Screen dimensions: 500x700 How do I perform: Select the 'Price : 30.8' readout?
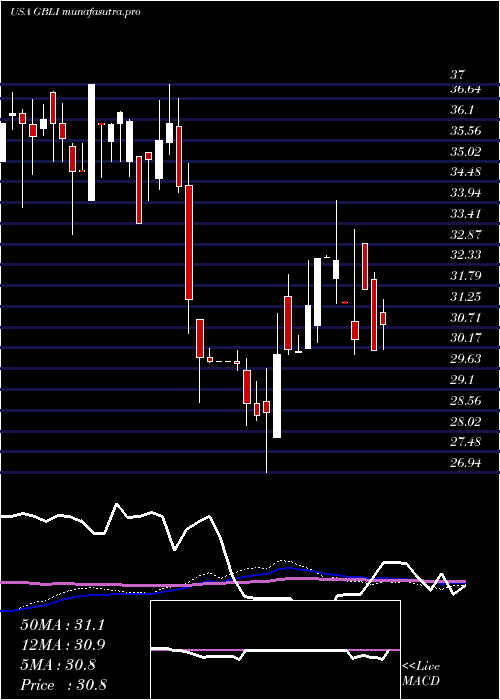tap(63, 685)
